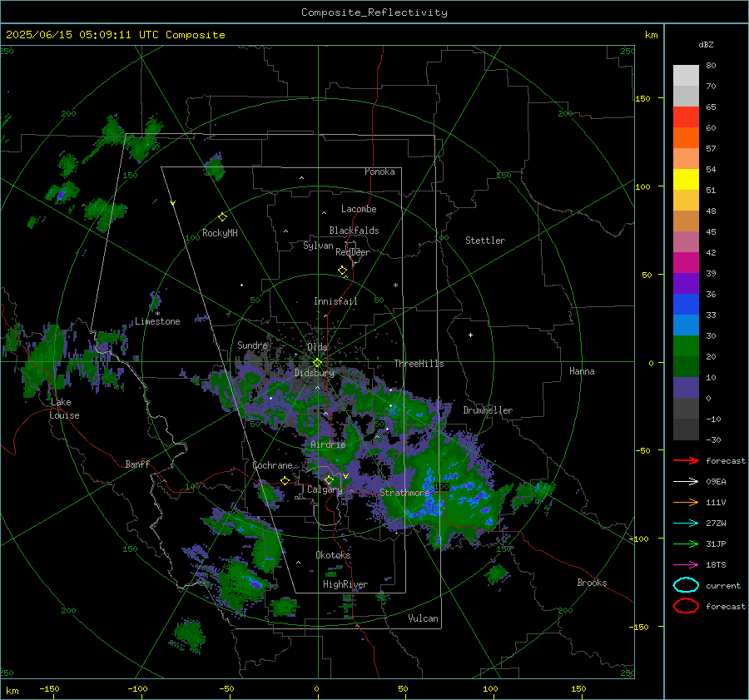Click the RockyMH label
This screenshot has width=749, height=700.
click(220, 233)
